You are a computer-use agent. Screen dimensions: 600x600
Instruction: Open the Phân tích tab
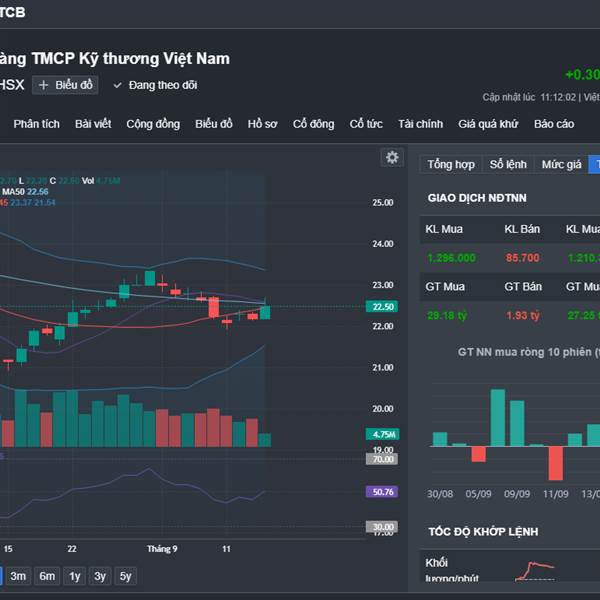point(37,124)
